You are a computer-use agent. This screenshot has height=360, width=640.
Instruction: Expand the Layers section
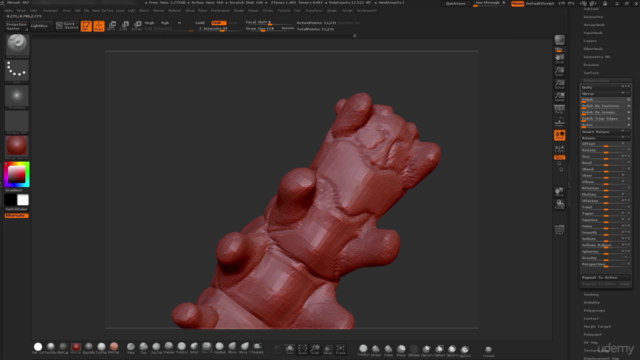590,41
